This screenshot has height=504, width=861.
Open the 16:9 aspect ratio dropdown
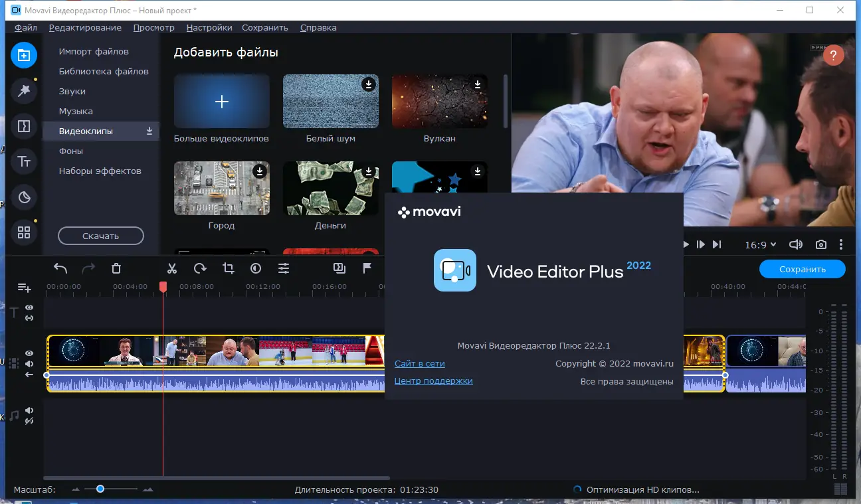760,244
